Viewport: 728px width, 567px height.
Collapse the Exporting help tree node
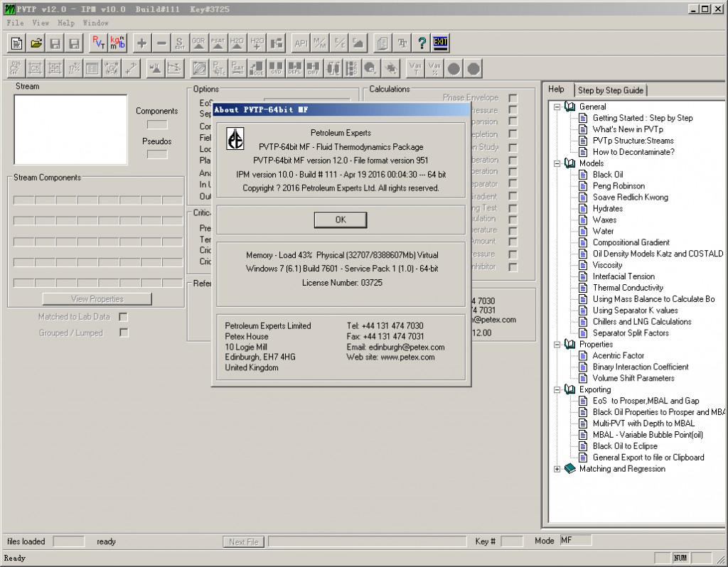pyautogui.click(x=557, y=390)
